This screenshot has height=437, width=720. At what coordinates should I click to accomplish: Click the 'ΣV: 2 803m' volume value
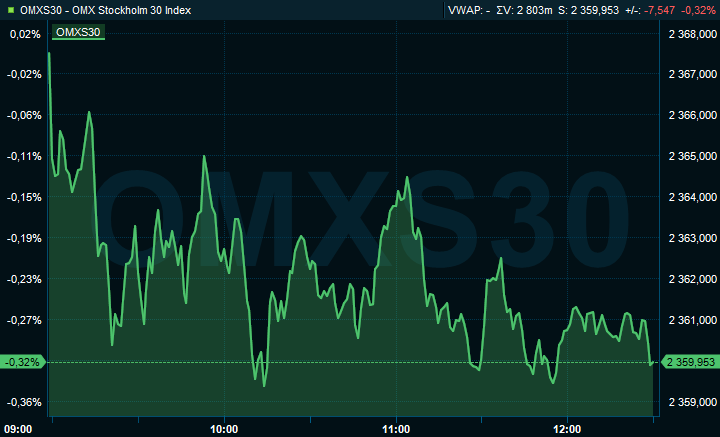(x=524, y=10)
